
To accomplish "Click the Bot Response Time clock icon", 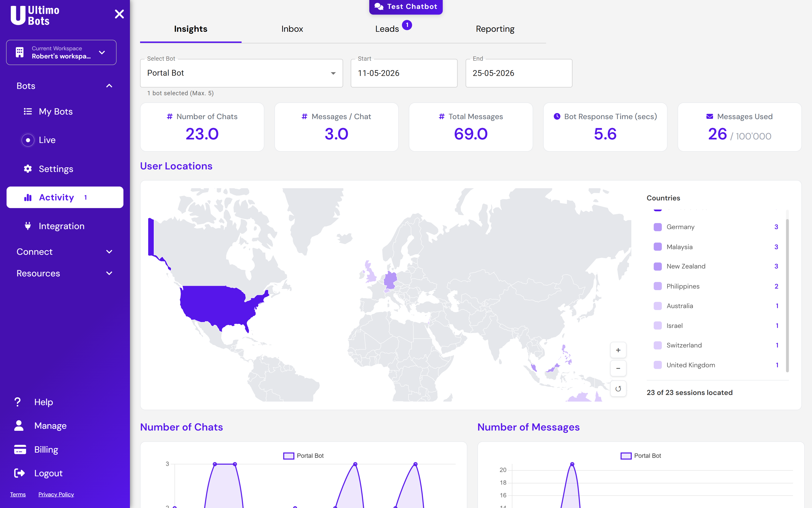I will (557, 116).
